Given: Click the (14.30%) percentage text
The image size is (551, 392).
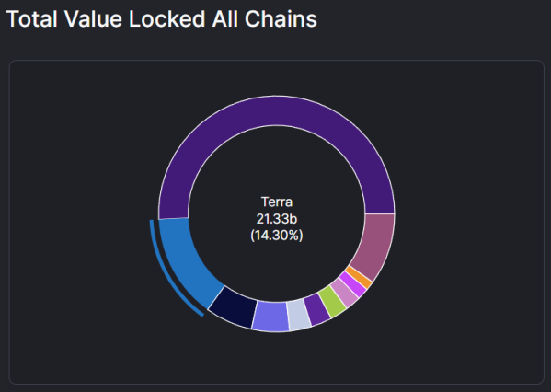Looking at the screenshot, I should (x=277, y=236).
